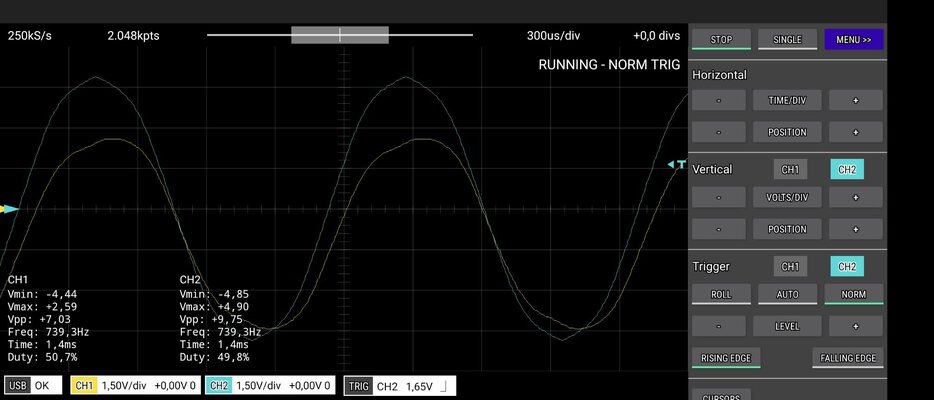Select CH2 in Vertical section
Image resolution: width=934 pixels, height=400 pixels.
(847, 170)
